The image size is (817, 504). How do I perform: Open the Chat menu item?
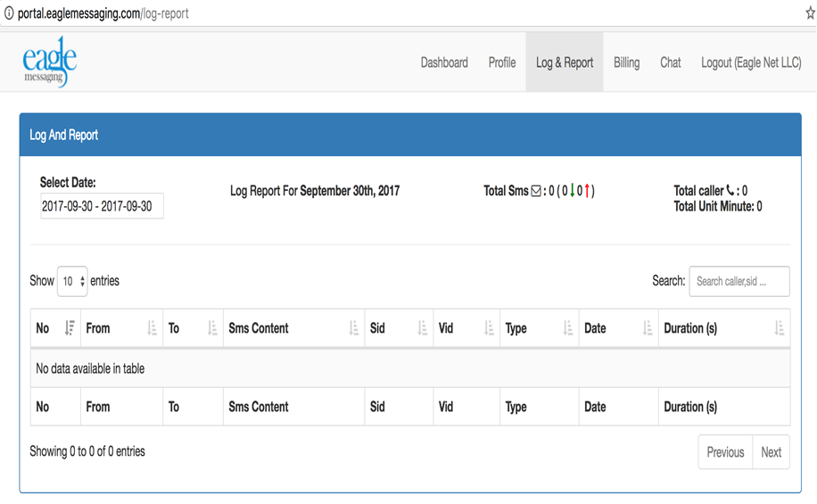671,62
